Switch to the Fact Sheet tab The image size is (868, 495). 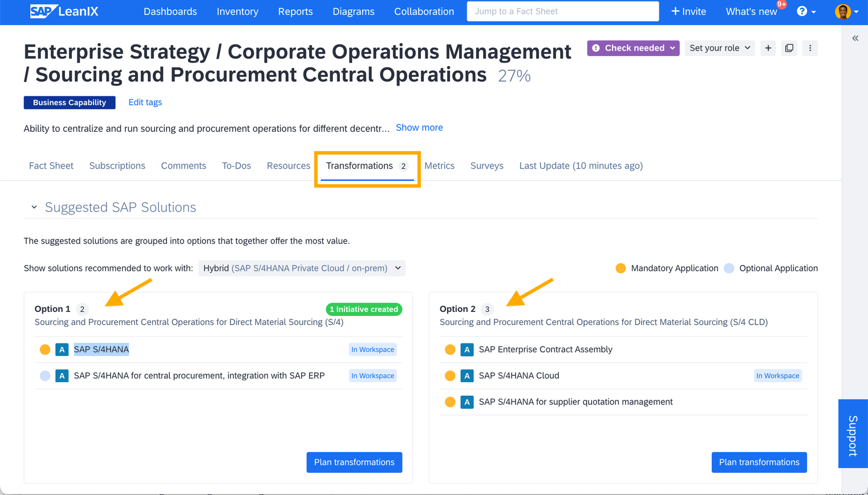pyautogui.click(x=51, y=166)
